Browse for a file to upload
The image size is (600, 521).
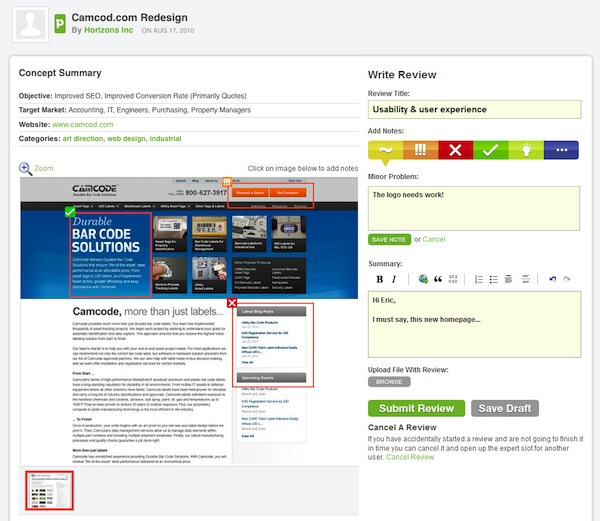(x=390, y=382)
